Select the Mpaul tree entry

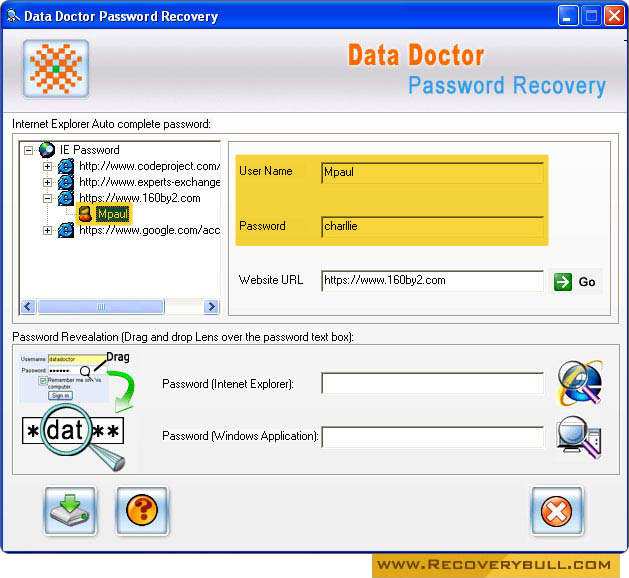113,214
